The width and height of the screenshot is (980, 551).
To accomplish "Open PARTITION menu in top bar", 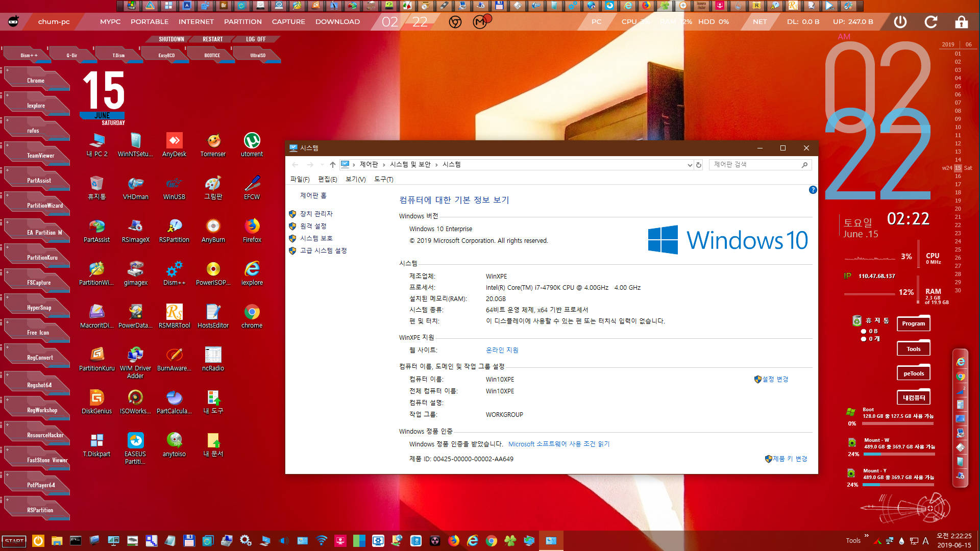I will [x=243, y=22].
